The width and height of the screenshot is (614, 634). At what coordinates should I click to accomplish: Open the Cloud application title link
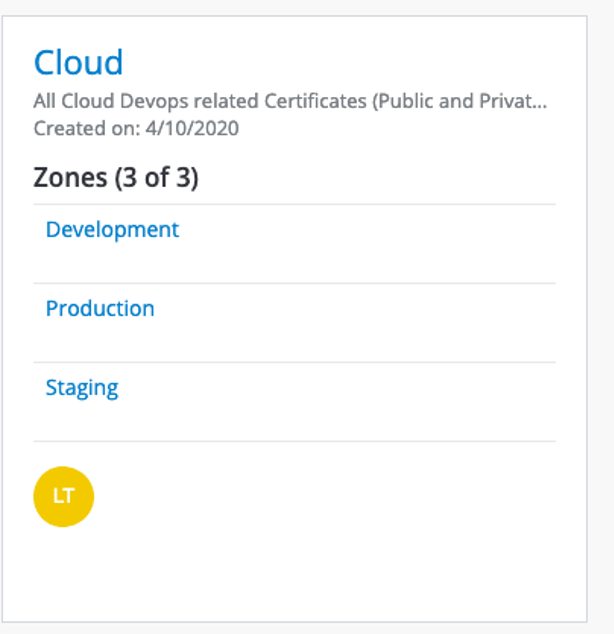78,62
